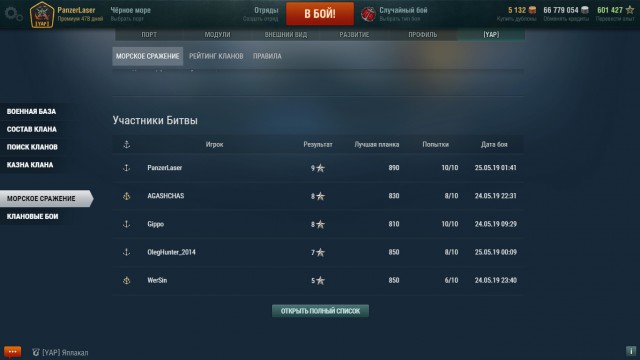Select player PanzerLaser in the table

[164, 168]
